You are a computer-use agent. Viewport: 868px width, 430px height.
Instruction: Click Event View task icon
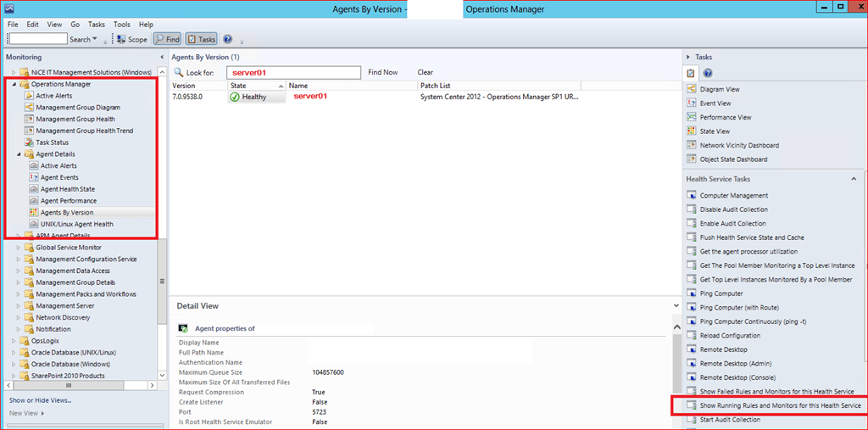pos(691,103)
